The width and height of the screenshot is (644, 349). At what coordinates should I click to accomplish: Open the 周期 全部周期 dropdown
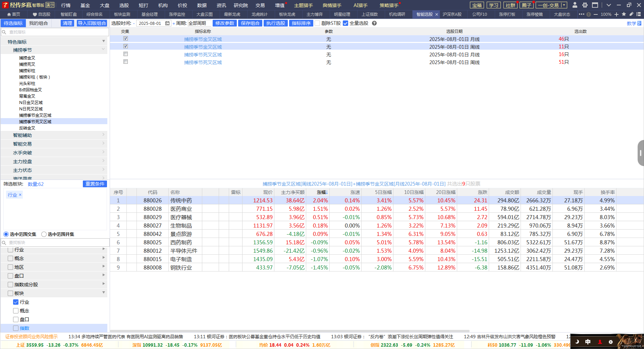coord(200,23)
